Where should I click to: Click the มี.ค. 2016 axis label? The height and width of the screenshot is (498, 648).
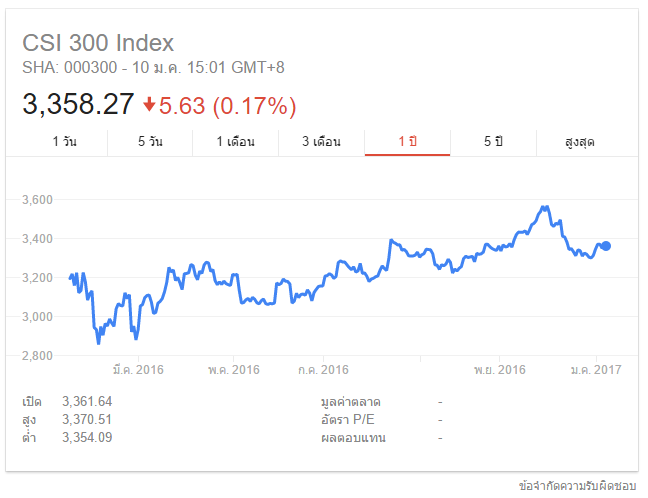pyautogui.click(x=138, y=369)
